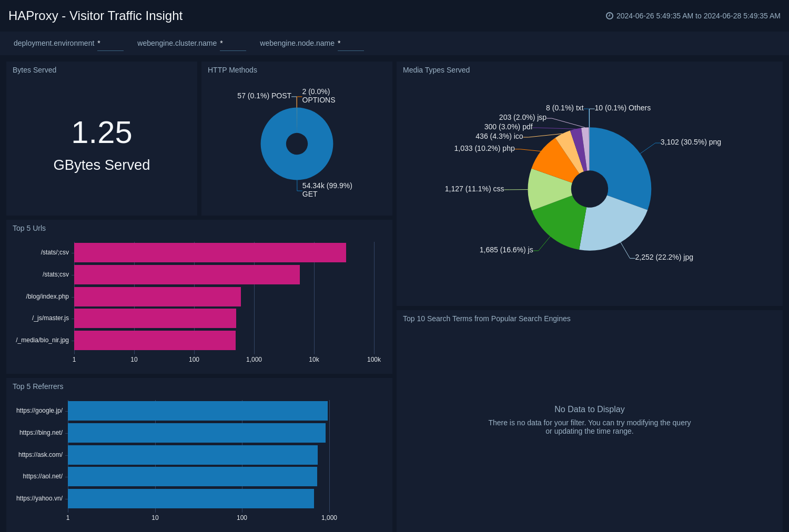Click the https://ask.com/ referrer bar
Screen dimensions: 789x532
(x=193, y=455)
